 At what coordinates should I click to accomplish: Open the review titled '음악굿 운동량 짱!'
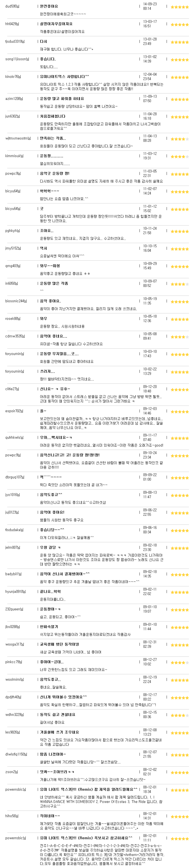pos(55,174)
